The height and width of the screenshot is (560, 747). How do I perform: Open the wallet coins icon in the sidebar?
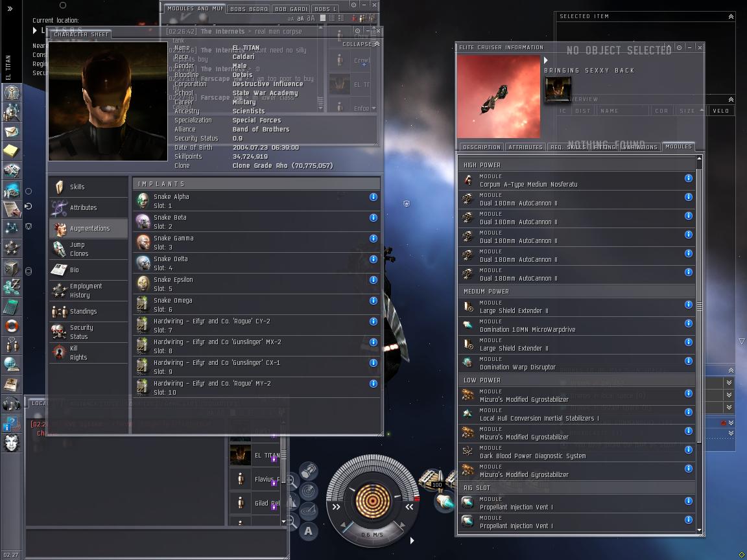[12, 288]
